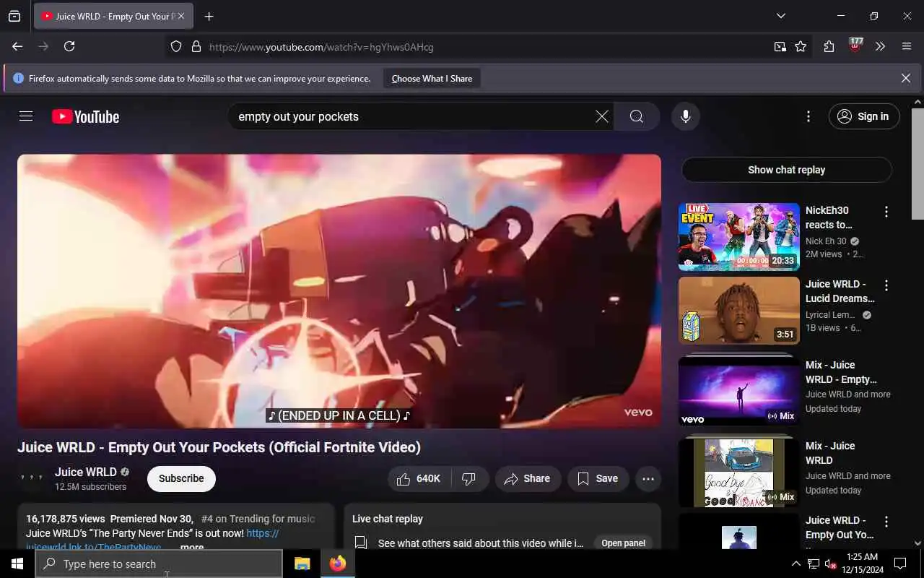This screenshot has width=924, height=578.
Task: View site security padlock info
Action: pos(196,47)
